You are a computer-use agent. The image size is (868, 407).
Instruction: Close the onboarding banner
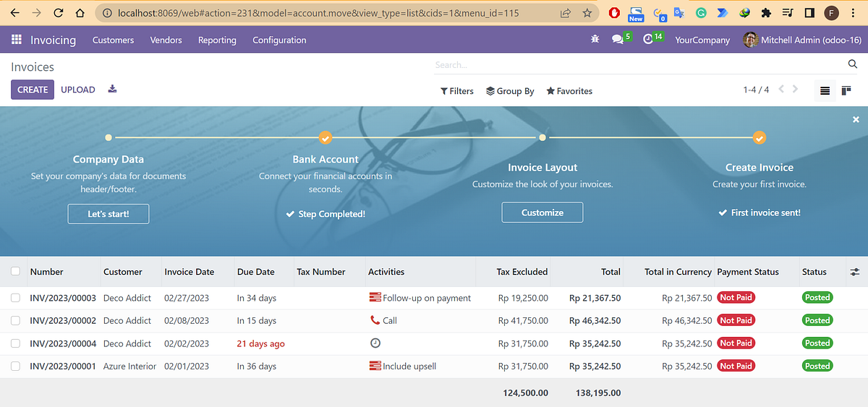[856, 119]
